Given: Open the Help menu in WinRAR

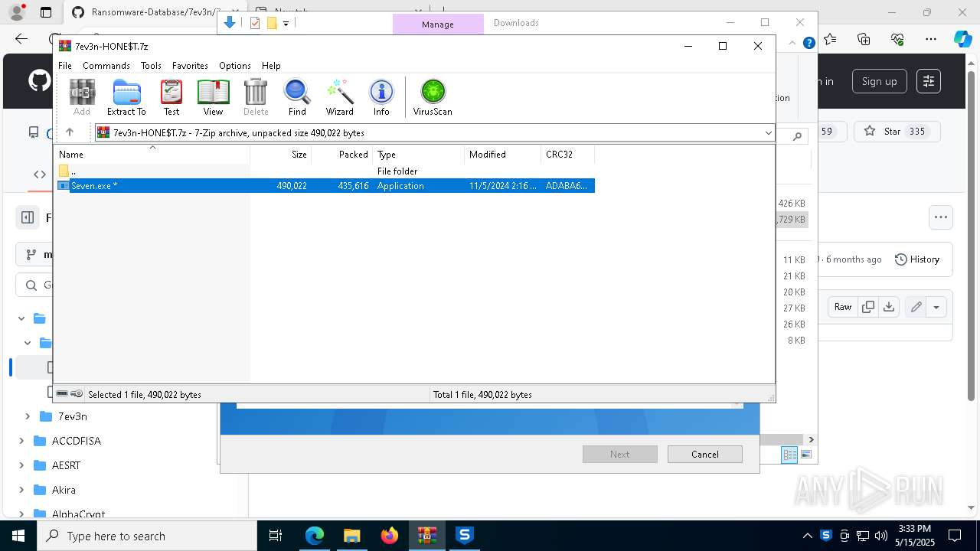Looking at the screenshot, I should [271, 66].
